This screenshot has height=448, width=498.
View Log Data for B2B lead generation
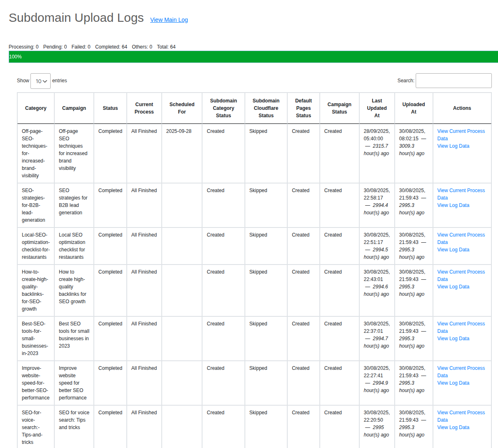tap(453, 205)
